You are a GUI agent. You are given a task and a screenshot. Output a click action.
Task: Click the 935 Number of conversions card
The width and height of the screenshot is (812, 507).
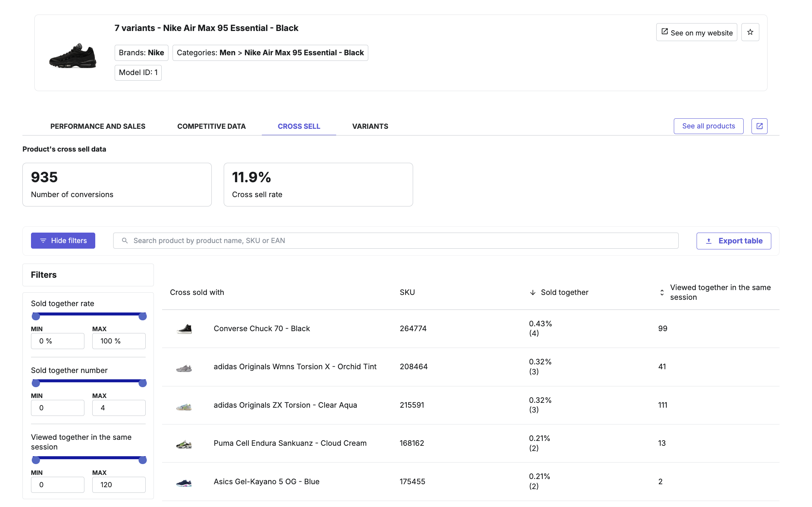tap(117, 184)
